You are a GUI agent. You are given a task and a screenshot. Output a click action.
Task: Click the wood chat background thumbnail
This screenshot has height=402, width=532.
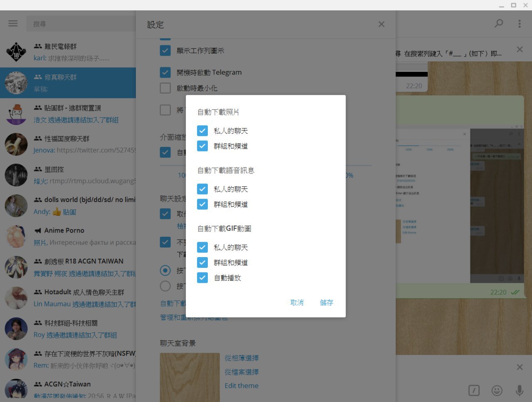point(190,377)
